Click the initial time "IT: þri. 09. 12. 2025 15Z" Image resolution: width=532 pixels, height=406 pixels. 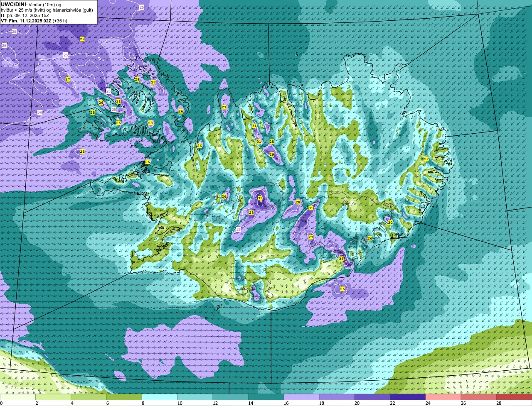(25, 15)
